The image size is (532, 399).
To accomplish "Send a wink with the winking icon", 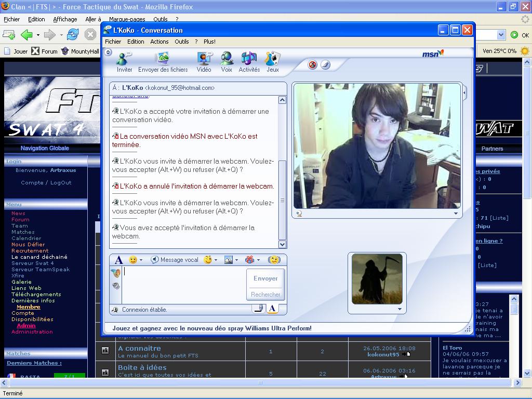I will click(208, 260).
